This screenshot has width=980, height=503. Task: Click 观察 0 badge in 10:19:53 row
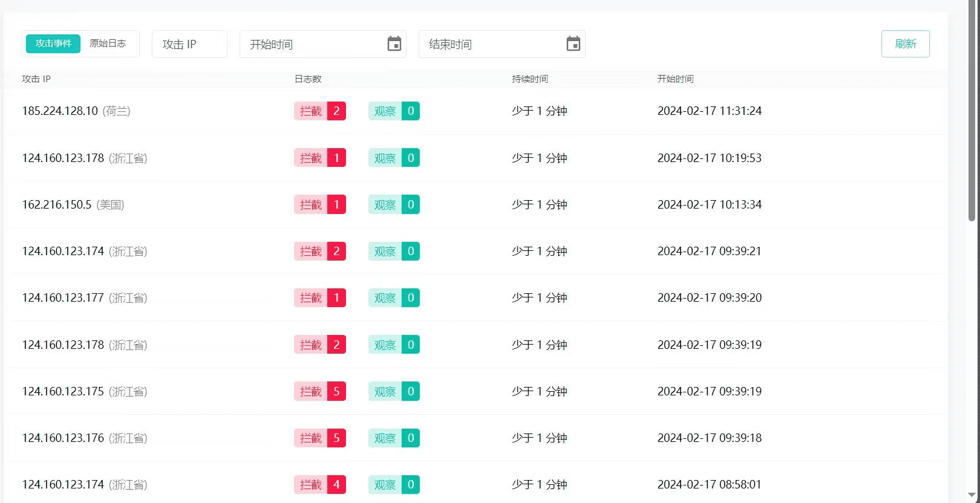click(394, 158)
